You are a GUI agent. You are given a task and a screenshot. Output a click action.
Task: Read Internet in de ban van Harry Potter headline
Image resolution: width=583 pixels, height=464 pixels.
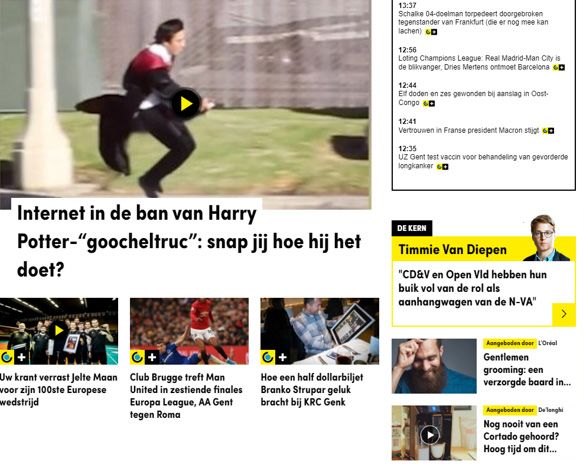click(189, 241)
